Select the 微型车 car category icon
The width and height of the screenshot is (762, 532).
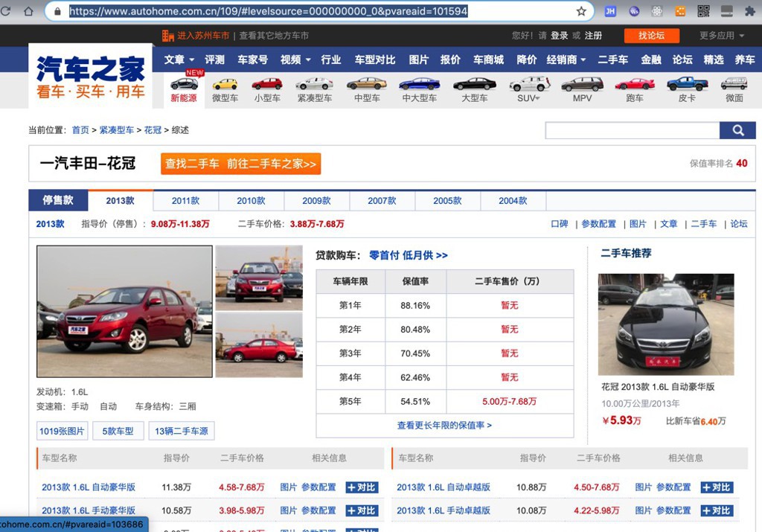coord(225,90)
